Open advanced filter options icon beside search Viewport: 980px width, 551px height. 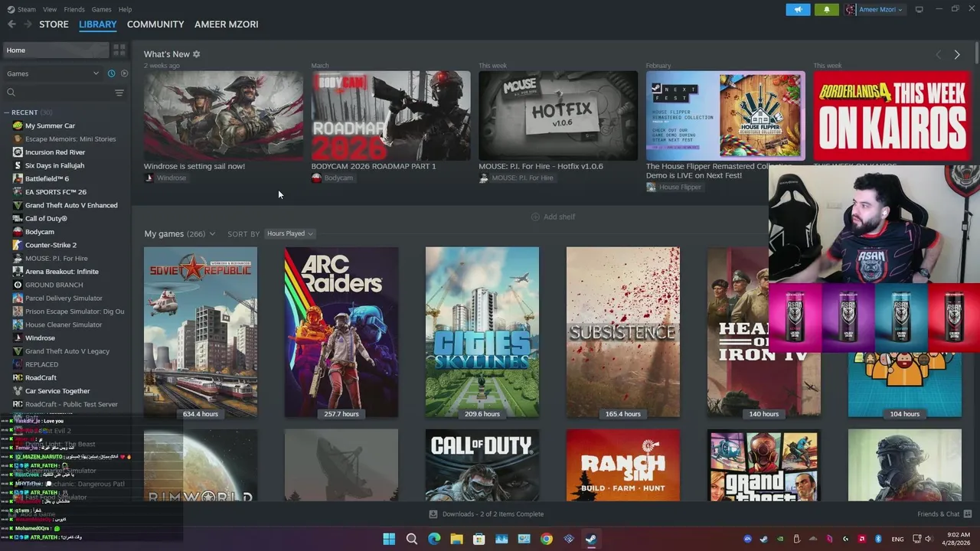pyautogui.click(x=119, y=93)
